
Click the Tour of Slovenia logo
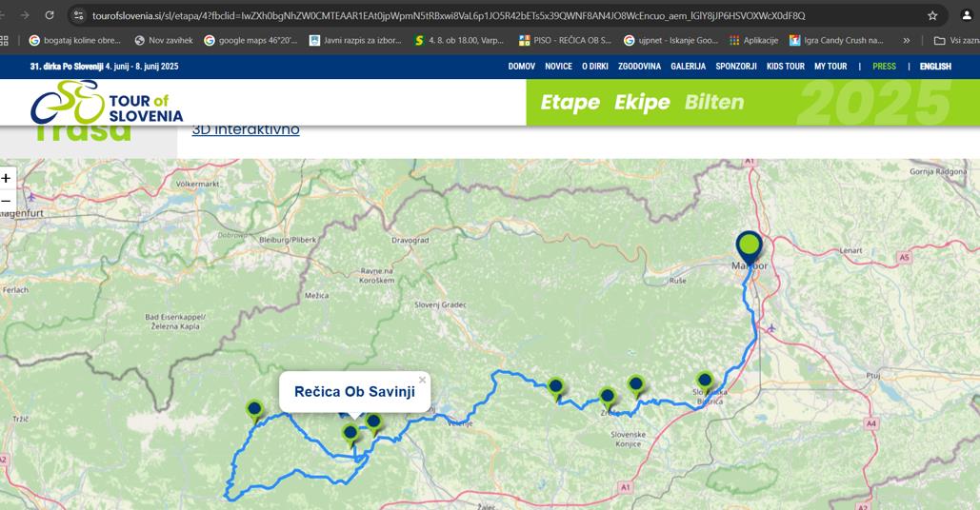coord(107,102)
